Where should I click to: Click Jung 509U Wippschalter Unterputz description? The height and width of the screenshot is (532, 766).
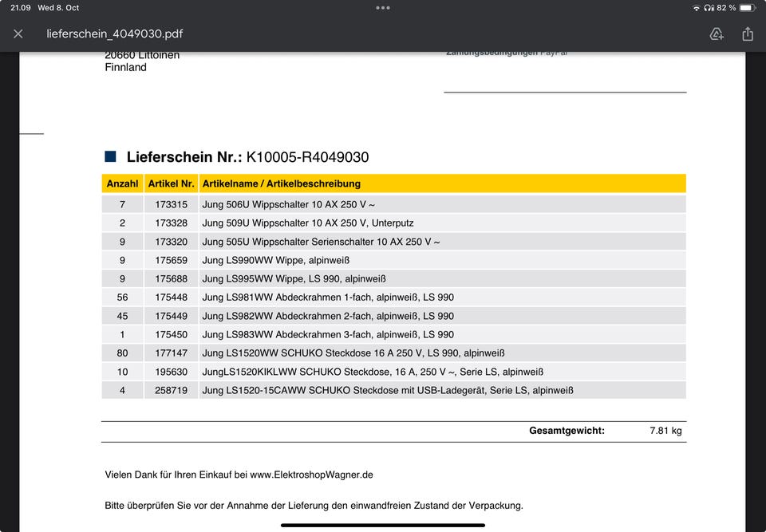(x=308, y=223)
